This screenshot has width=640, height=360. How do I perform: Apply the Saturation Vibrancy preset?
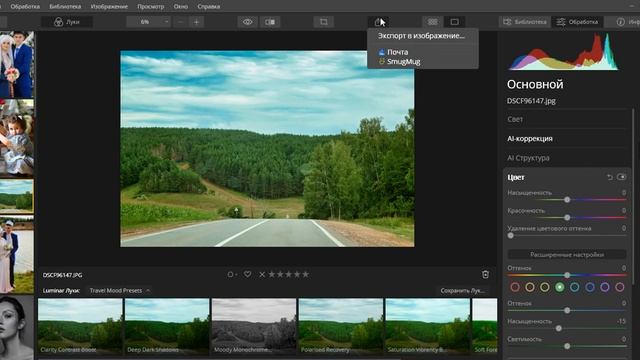(428, 326)
